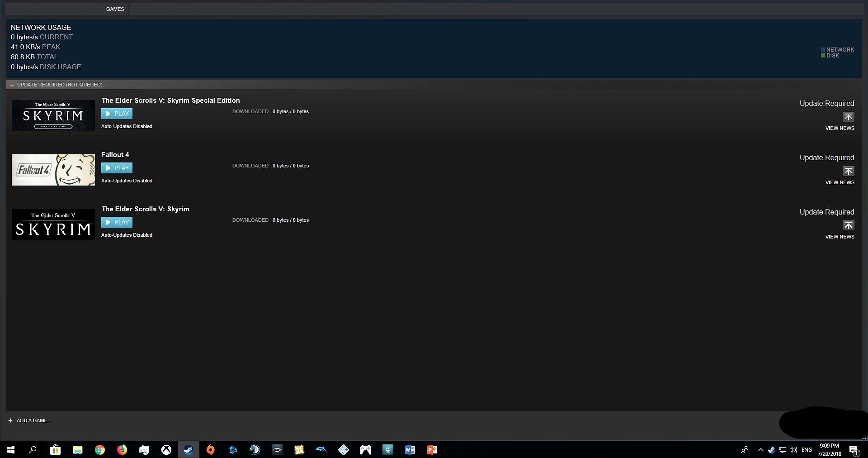Click the ADD A GAME... link
This screenshot has width=868, height=458.
coord(34,420)
